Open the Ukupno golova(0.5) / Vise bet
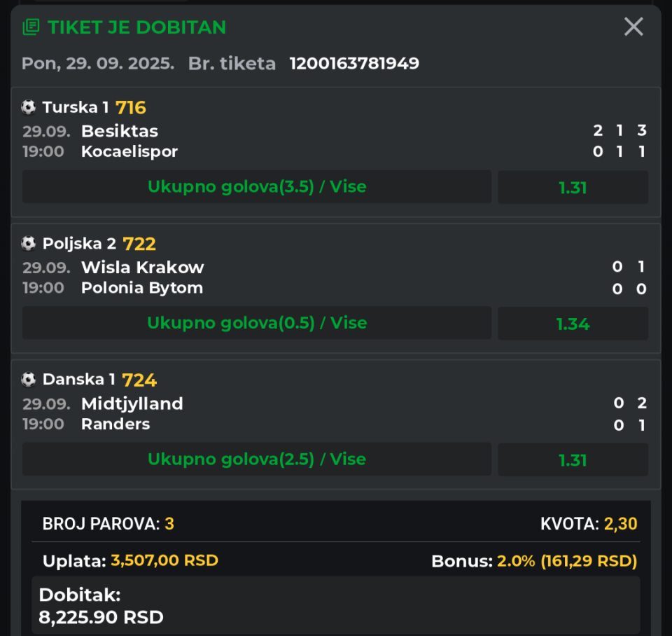 click(x=257, y=323)
